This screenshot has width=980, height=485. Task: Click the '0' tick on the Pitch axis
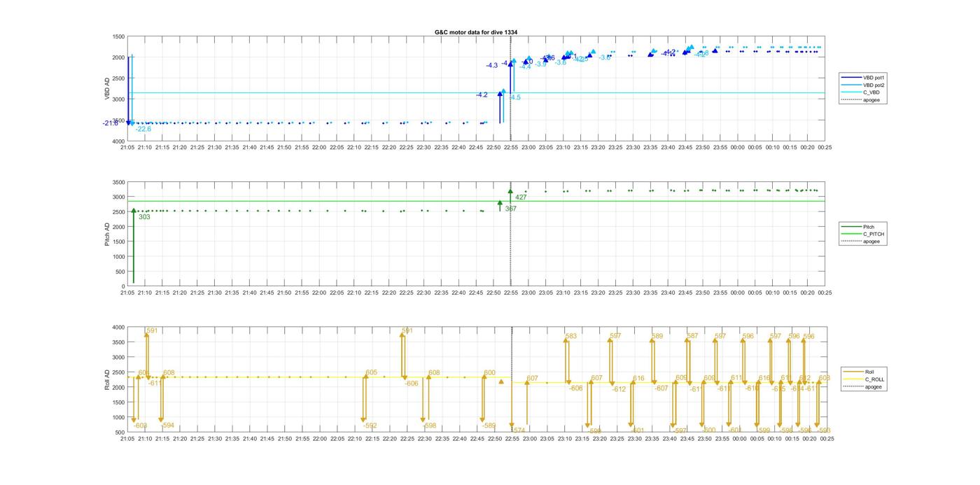point(123,287)
